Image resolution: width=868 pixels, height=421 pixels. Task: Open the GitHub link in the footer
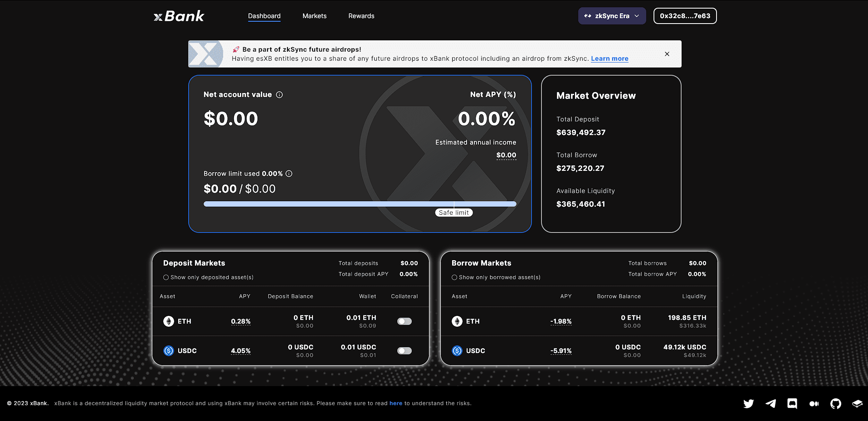pyautogui.click(x=836, y=403)
